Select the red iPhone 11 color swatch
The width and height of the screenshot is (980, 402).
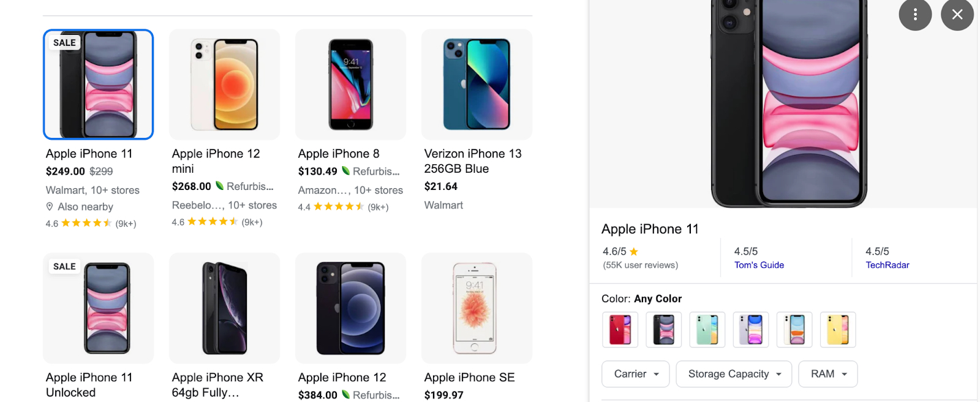[620, 329]
